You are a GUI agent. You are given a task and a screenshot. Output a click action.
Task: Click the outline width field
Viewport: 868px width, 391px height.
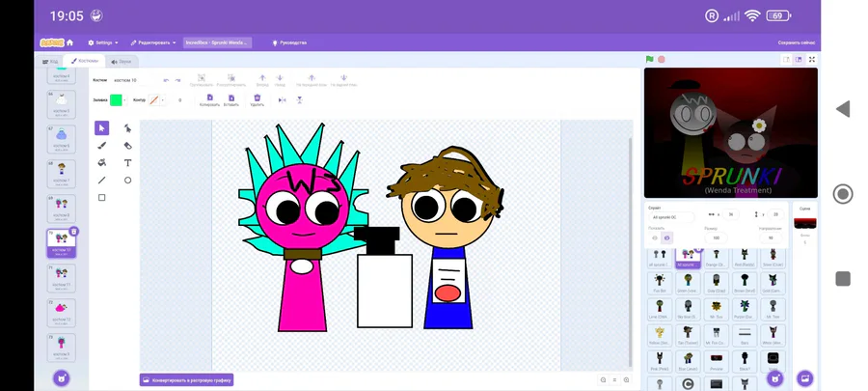pos(180,100)
